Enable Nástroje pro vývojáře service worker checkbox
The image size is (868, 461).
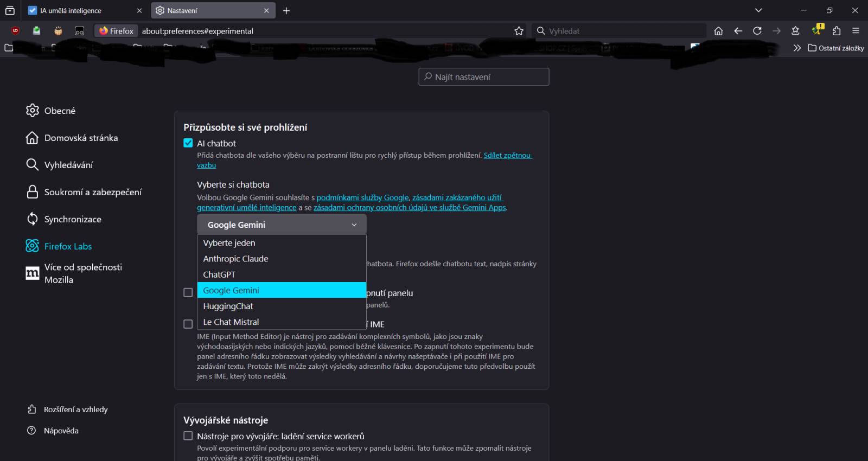(x=188, y=436)
